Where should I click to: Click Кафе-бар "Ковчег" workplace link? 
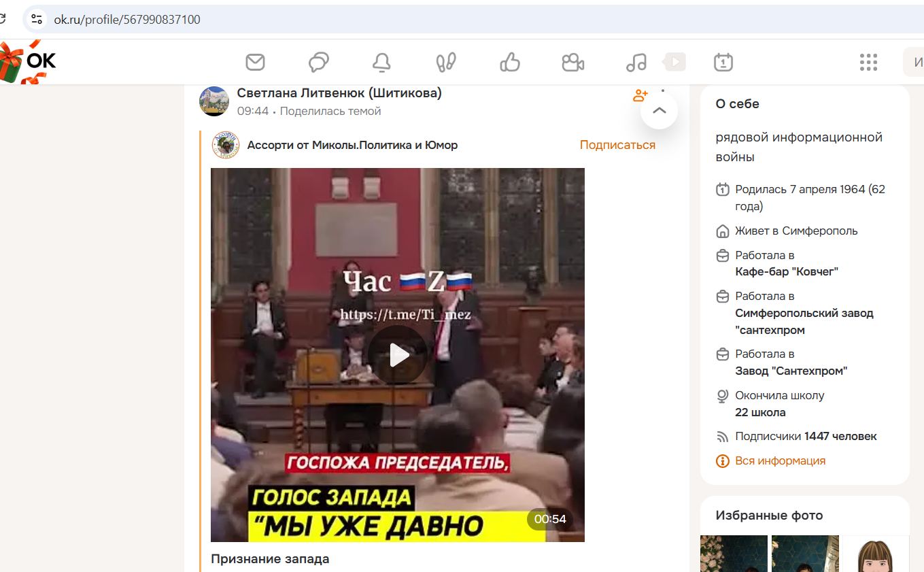(x=787, y=271)
